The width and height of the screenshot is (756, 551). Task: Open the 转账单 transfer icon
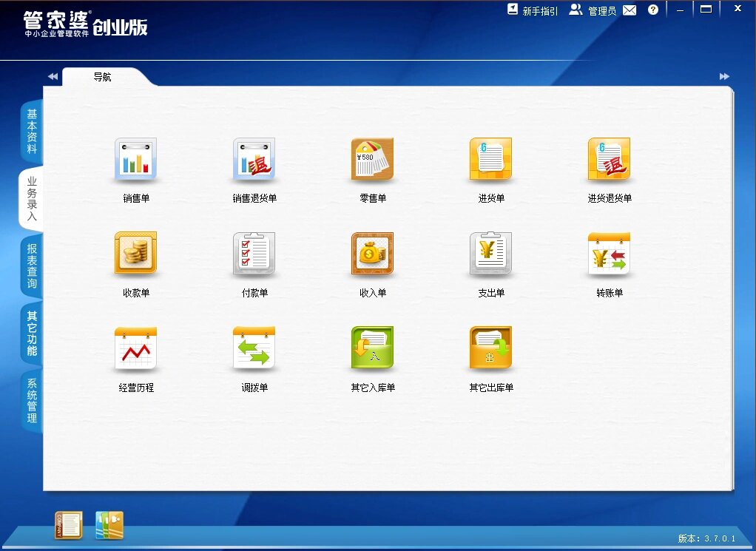(609, 254)
